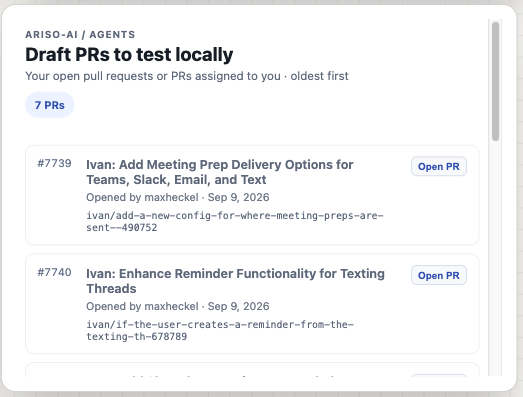Click the ARISO-AI / AGENTS repository label
Screen dimensions: 523x397
[80, 34]
